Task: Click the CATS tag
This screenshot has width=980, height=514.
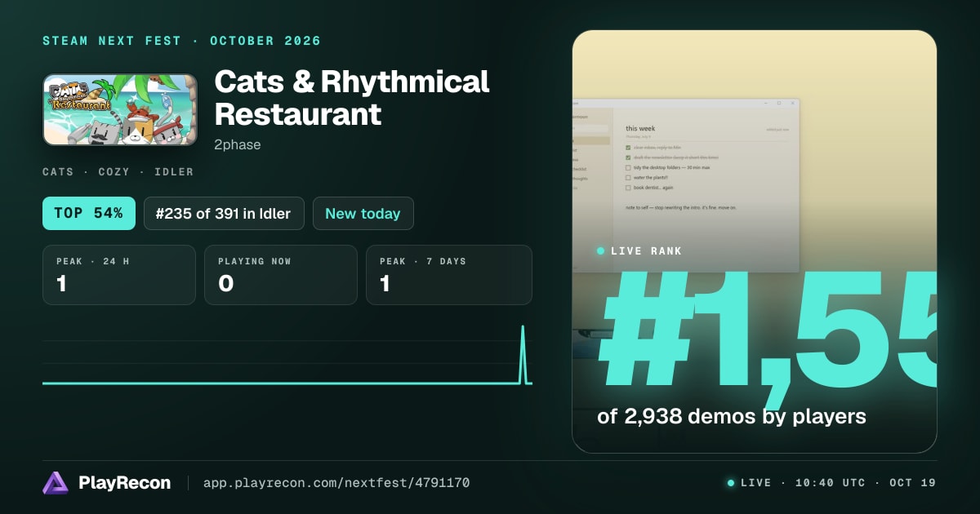Action: point(58,172)
